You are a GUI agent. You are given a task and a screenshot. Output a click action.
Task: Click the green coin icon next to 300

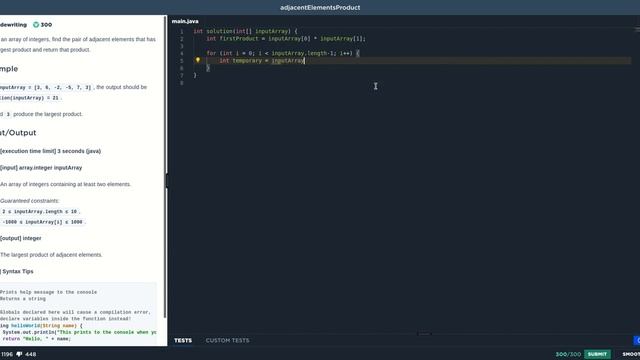36,25
